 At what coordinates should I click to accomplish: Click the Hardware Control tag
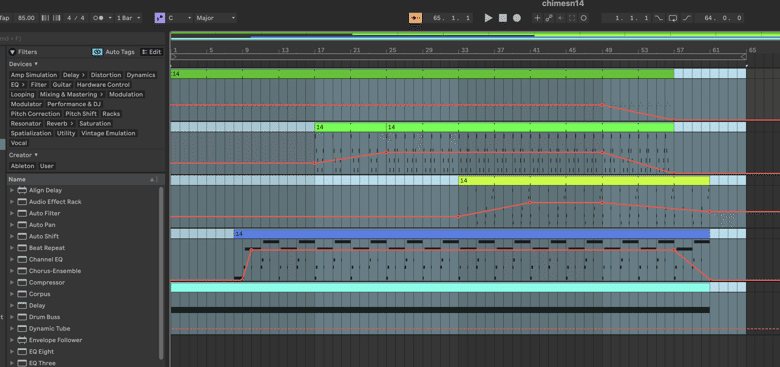click(x=103, y=85)
